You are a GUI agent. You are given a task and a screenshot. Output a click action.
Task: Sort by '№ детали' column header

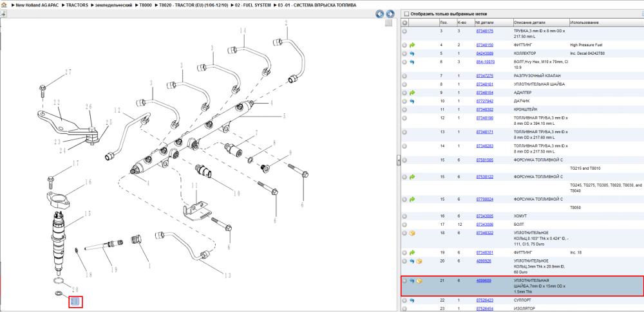click(x=493, y=23)
